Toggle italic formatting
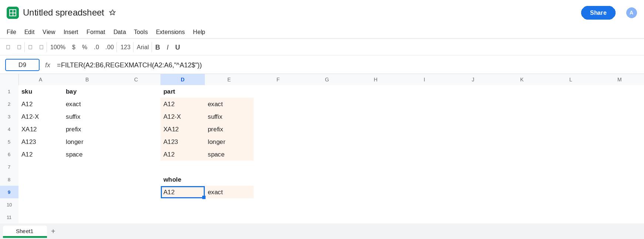 coord(167,47)
